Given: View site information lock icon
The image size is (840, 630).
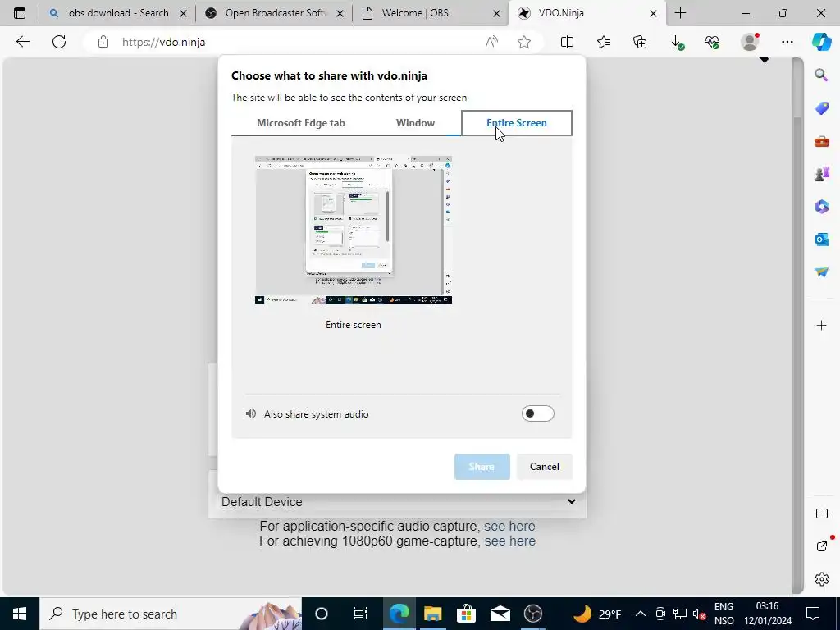Looking at the screenshot, I should pyautogui.click(x=103, y=42).
